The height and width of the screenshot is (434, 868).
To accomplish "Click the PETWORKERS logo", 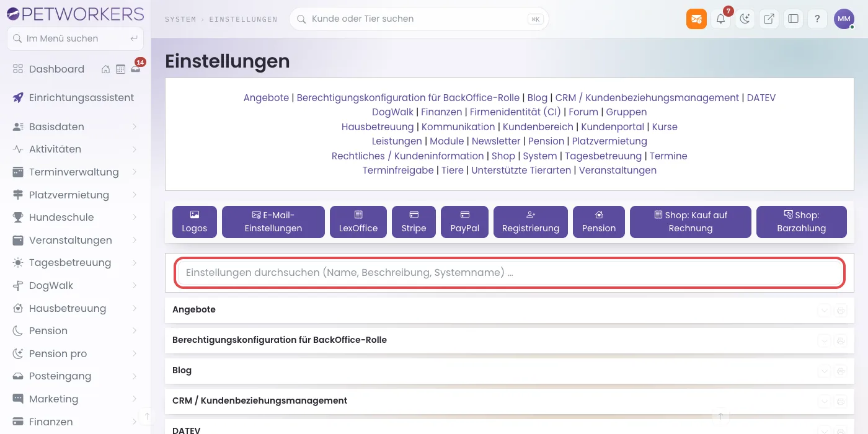I will 74,14.
